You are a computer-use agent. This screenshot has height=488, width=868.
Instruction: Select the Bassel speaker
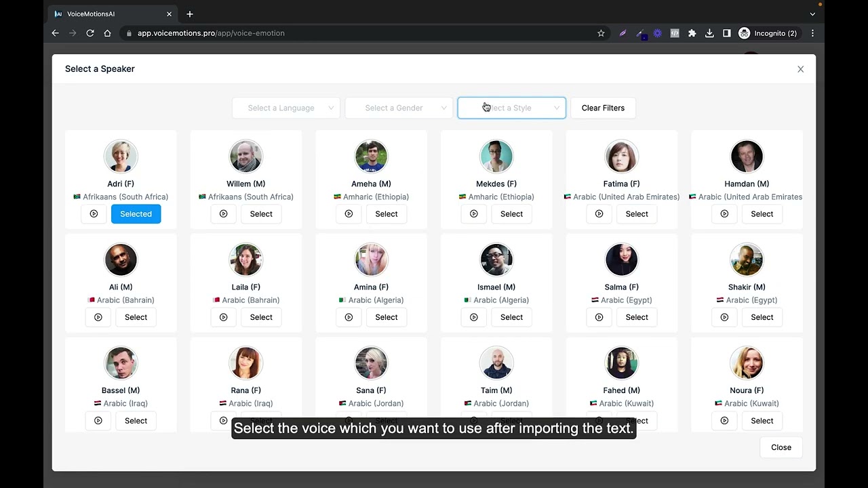[x=136, y=421]
